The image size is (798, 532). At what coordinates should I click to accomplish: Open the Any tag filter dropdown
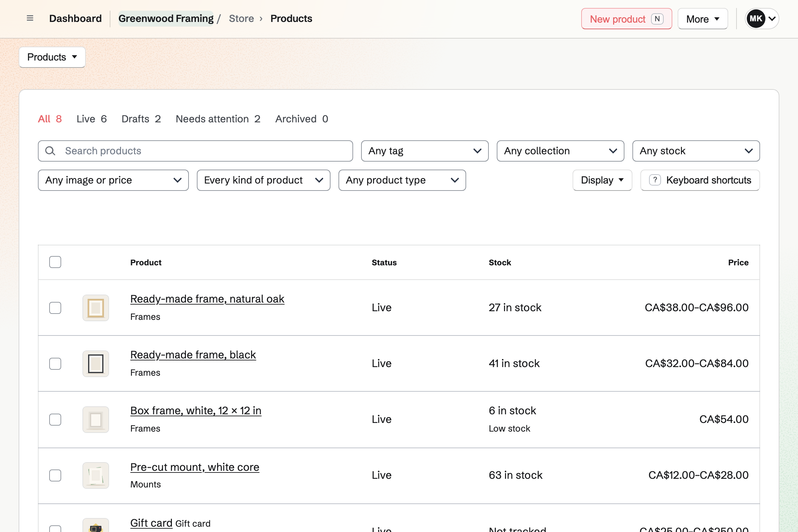coord(425,151)
